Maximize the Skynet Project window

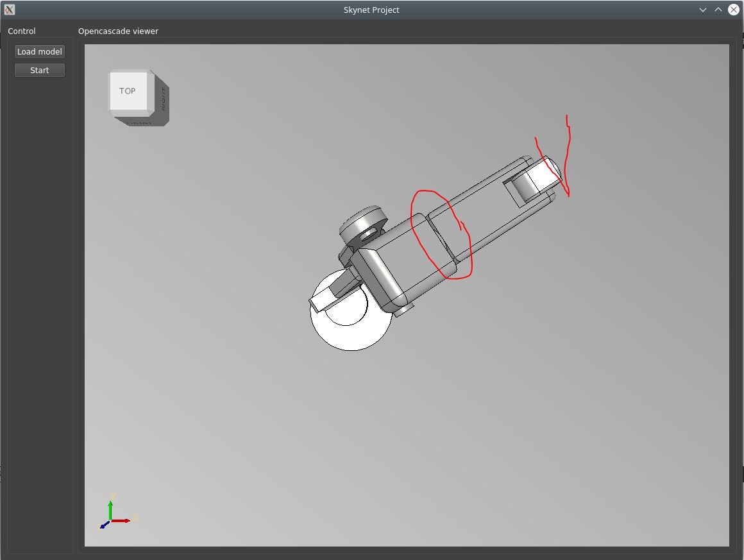coord(718,10)
